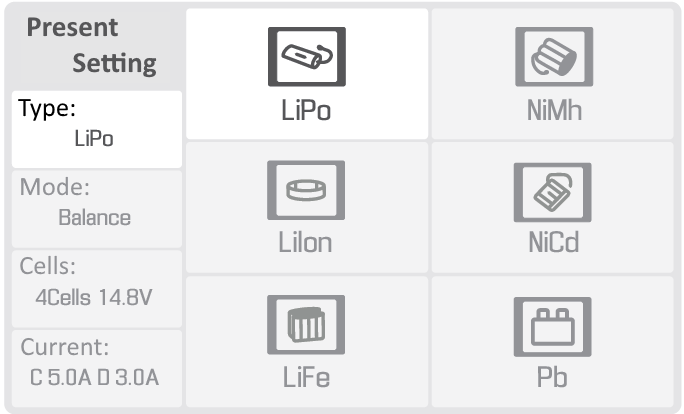Tap the LiFe label text
Screen dimensions: 684x414
point(306,377)
